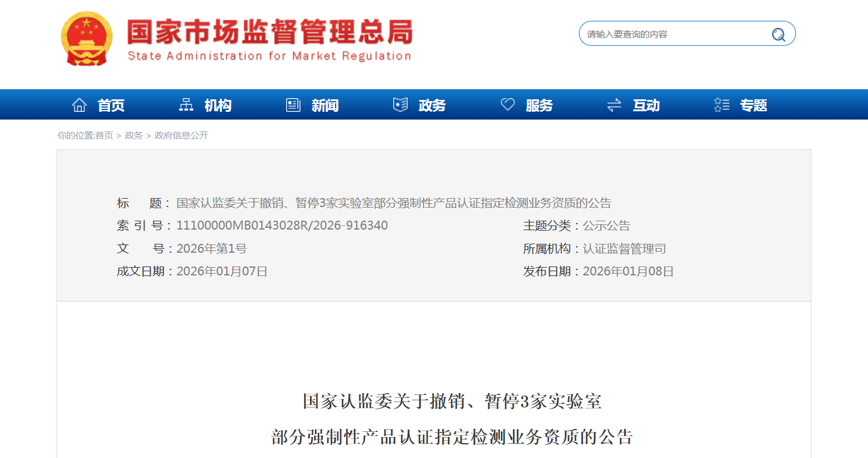Click the magnifier search icon

(x=778, y=34)
